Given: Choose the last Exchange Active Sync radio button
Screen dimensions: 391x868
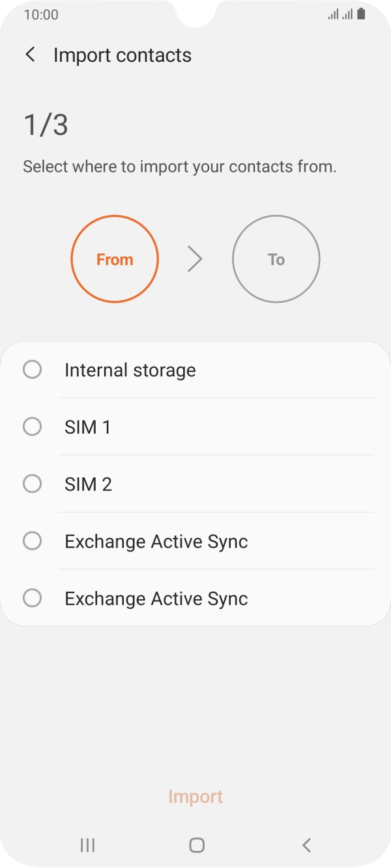Looking at the screenshot, I should click(32, 598).
